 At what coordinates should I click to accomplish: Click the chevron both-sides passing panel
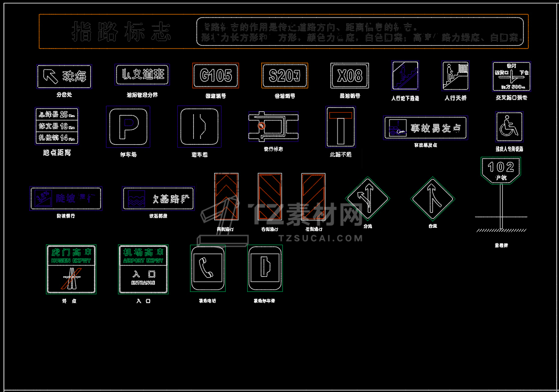pyautogui.click(x=226, y=197)
